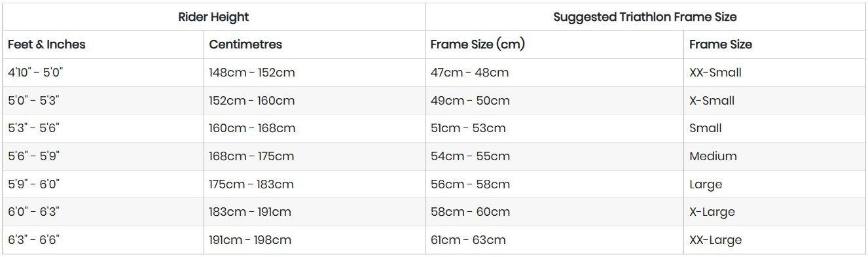868x257 pixels.
Task: Click the 4'10" - 5'0" height cell
Action: point(103,73)
